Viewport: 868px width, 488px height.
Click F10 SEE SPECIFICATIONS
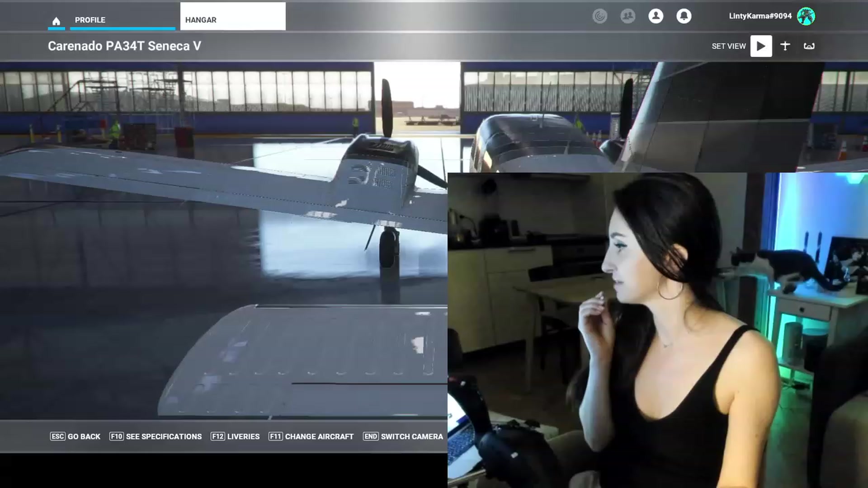coord(156,436)
